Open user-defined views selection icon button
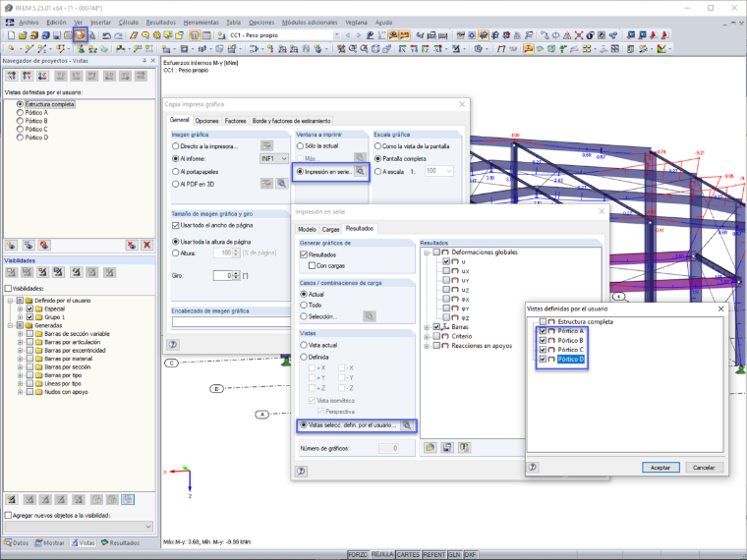This screenshot has height=560, width=747. click(x=407, y=425)
